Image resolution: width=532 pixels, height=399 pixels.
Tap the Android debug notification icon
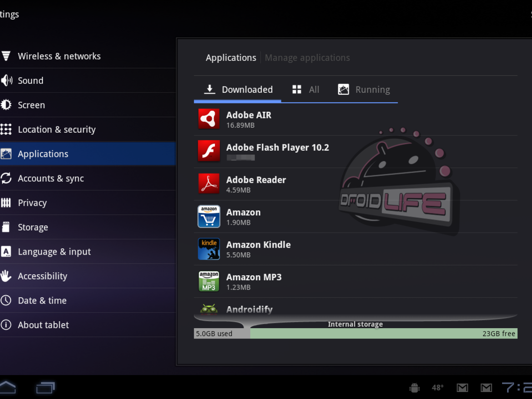click(x=414, y=388)
